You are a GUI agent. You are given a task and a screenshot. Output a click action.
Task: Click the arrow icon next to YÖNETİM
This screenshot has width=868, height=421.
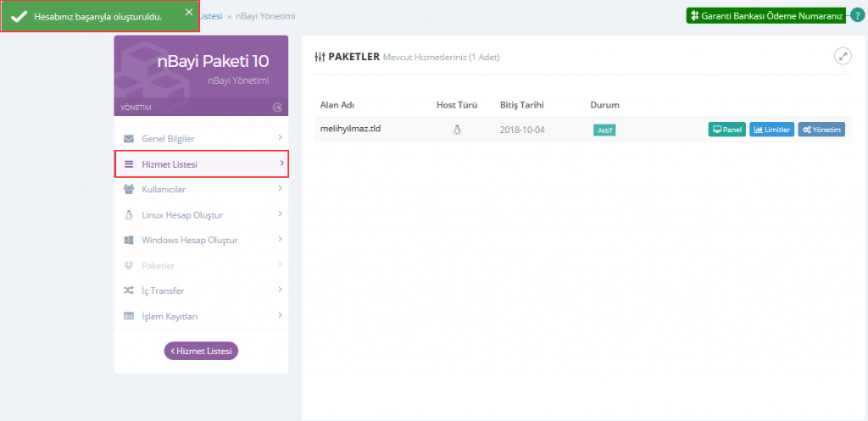[276, 108]
